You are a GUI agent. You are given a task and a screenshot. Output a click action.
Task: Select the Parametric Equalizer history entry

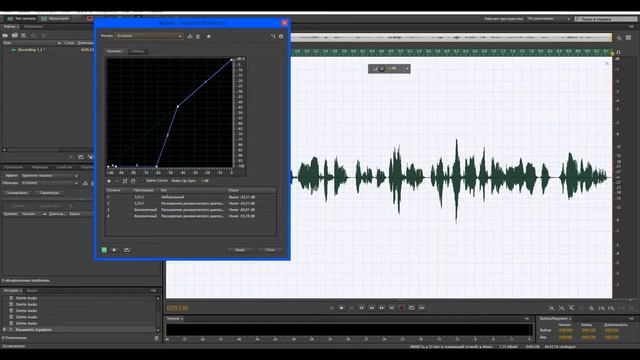[33, 329]
